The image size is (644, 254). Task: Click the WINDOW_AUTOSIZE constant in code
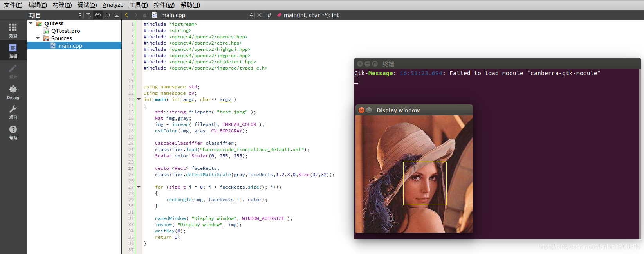[263, 218]
